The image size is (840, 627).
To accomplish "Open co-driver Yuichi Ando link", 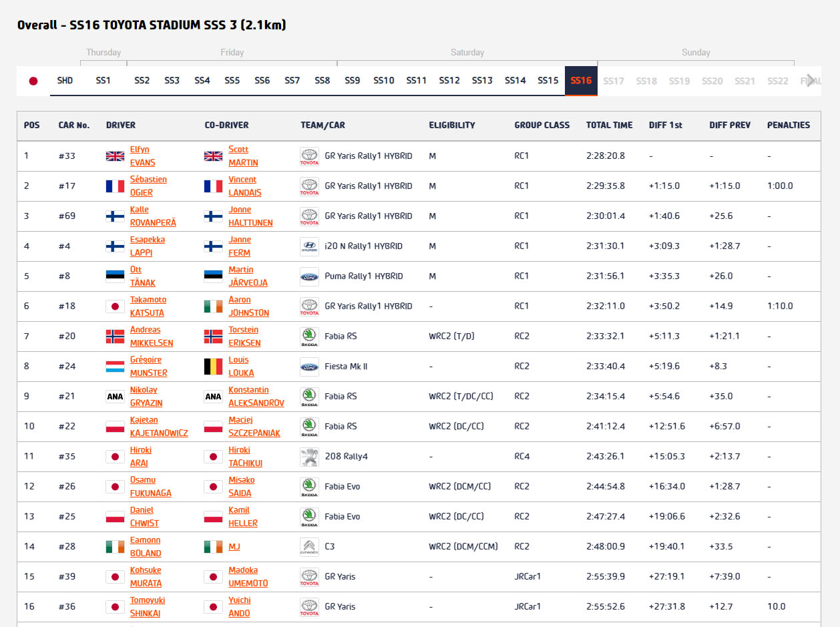I will pos(240,607).
